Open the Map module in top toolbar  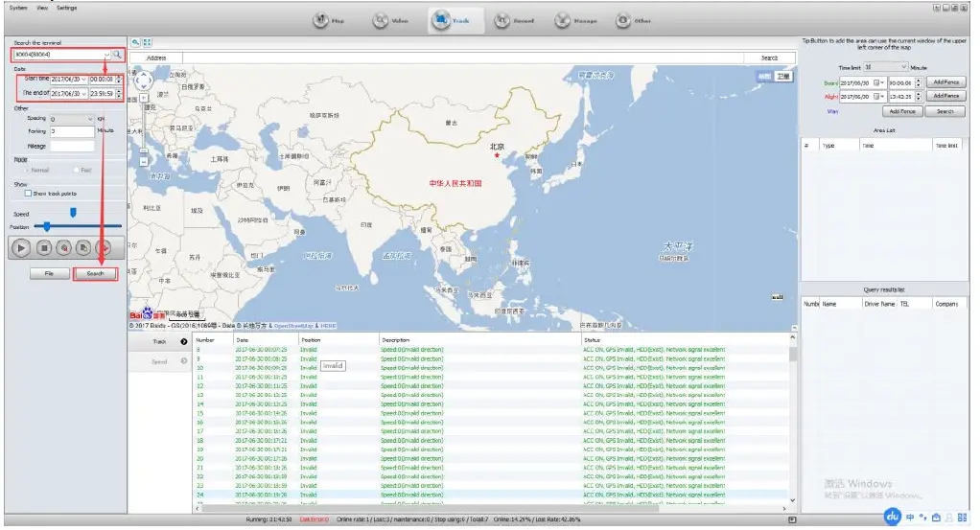click(328, 19)
